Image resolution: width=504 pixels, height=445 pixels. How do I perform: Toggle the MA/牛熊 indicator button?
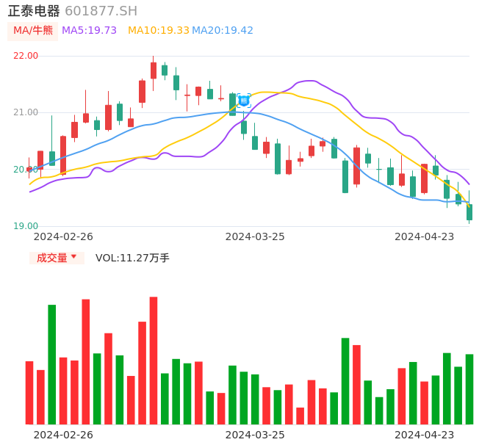(x=33, y=31)
